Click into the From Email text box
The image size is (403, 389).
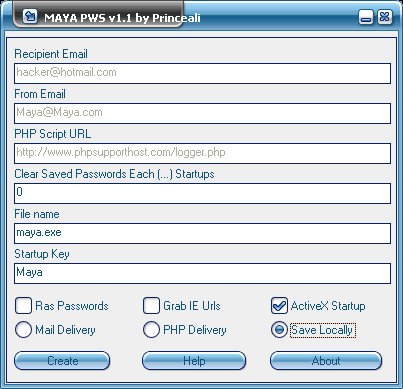[x=202, y=113]
